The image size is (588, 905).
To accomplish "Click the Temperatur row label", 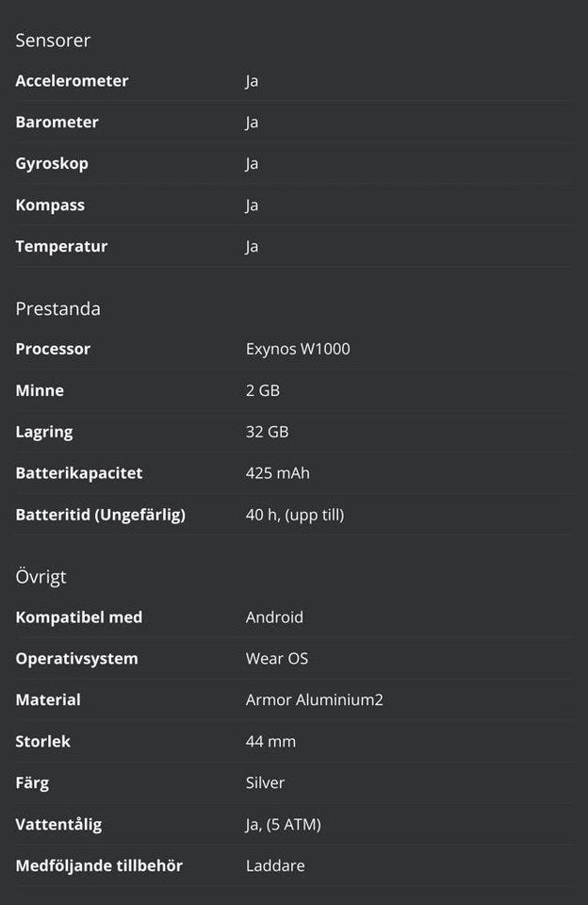I will 61,247.
